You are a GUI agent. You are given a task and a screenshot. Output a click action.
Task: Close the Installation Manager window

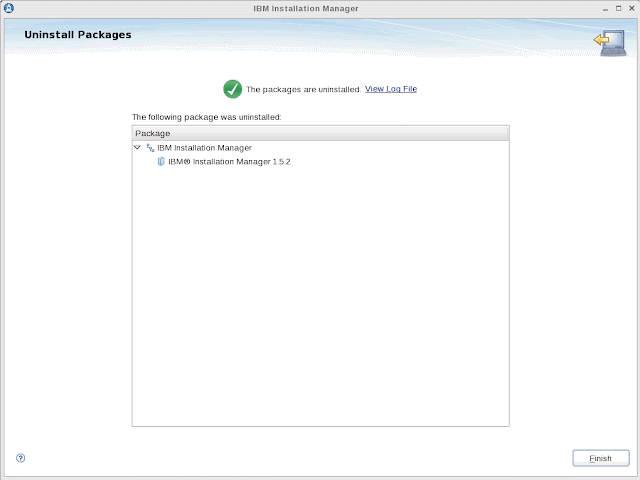(631, 8)
